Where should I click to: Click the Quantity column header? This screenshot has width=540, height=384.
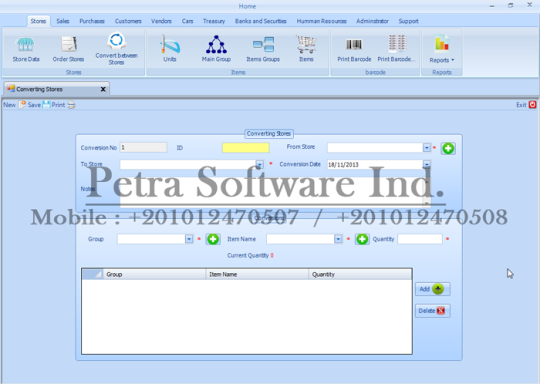(x=360, y=274)
